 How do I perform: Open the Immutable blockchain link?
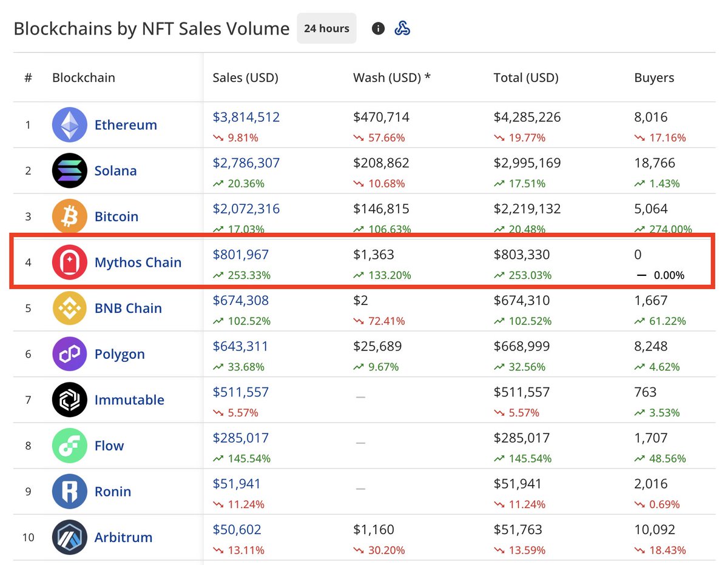pyautogui.click(x=129, y=400)
